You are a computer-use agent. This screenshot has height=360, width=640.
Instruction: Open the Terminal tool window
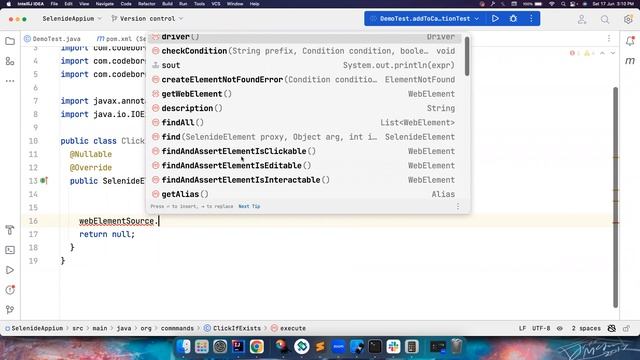[10, 250]
